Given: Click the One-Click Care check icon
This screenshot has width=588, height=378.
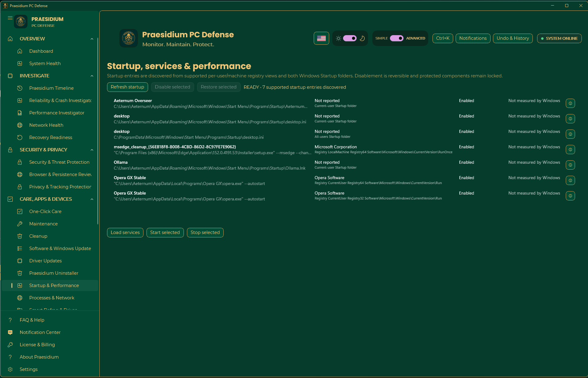Looking at the screenshot, I should 20,212.
